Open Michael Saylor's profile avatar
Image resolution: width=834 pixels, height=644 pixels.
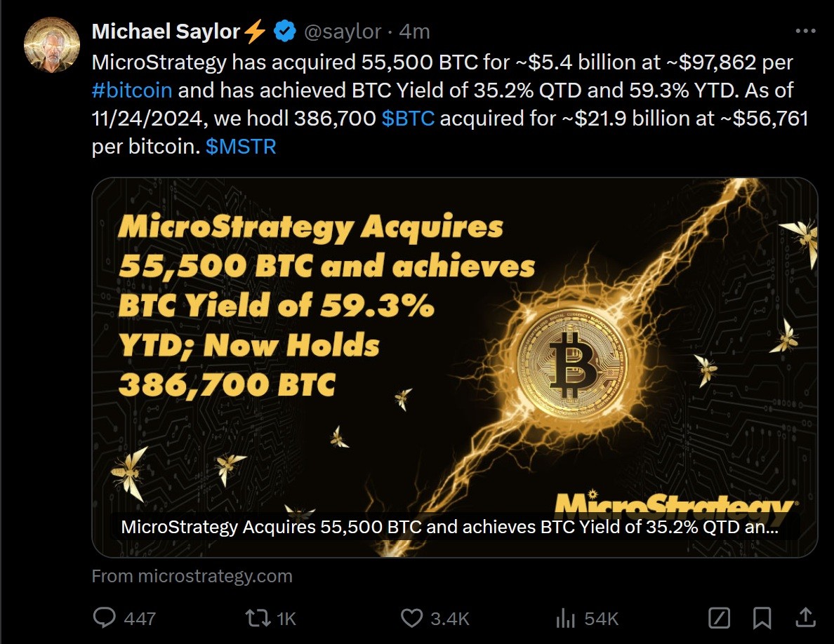(51, 45)
